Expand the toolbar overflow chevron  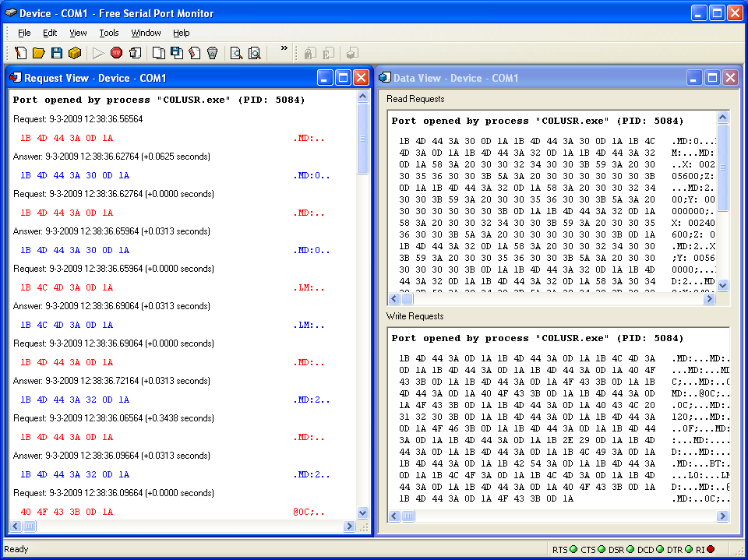point(284,48)
